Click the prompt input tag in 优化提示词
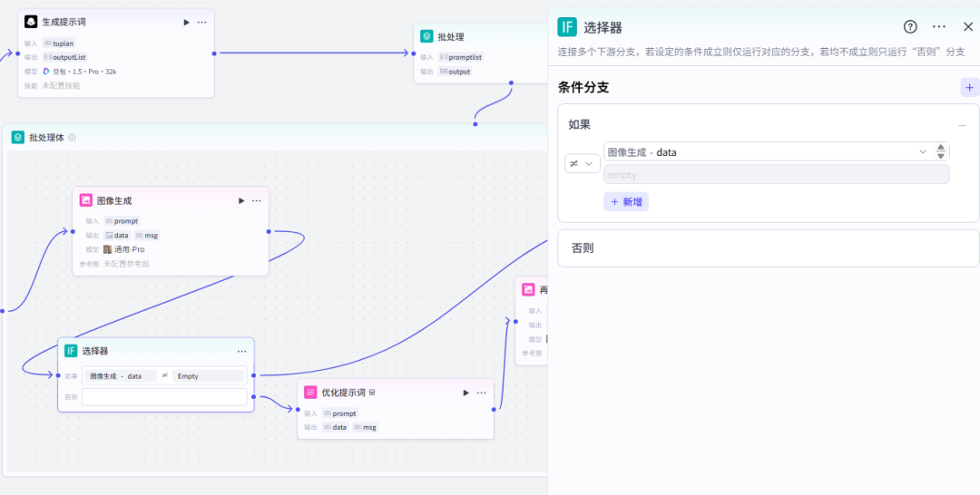 point(340,413)
